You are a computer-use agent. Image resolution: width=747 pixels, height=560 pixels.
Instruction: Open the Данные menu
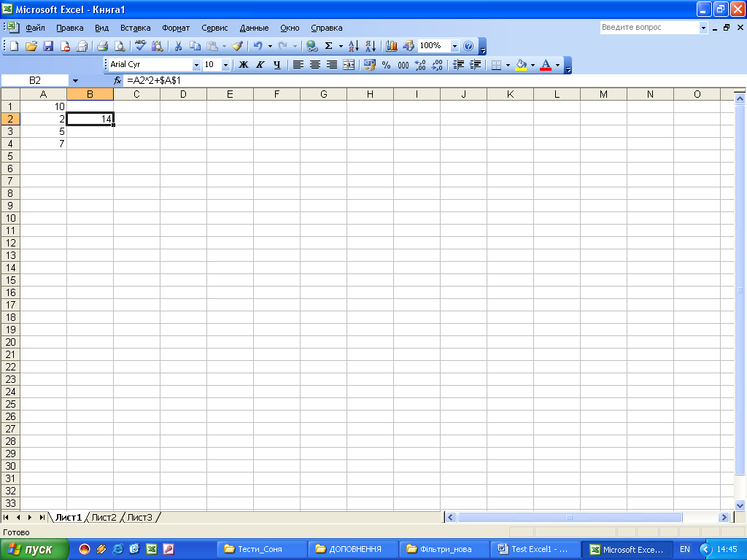point(254,28)
